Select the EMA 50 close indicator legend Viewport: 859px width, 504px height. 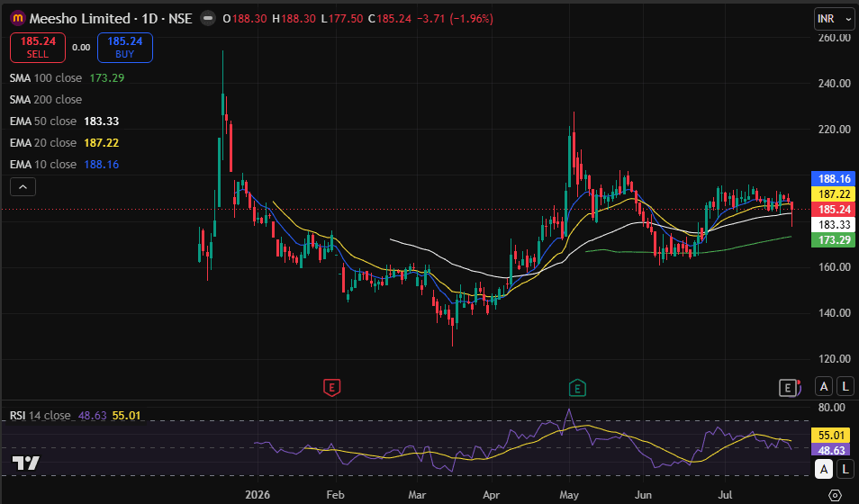[64, 121]
